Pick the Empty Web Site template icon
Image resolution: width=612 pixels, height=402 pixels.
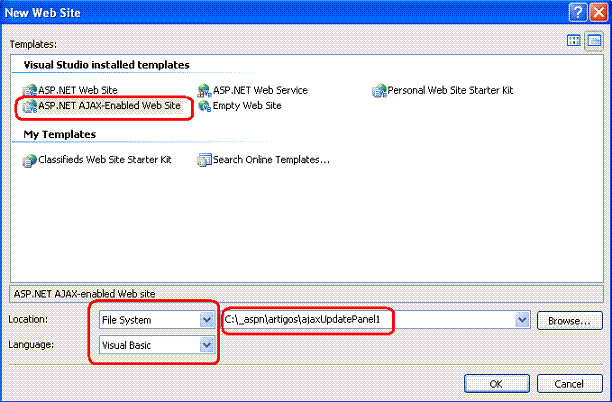pos(204,106)
